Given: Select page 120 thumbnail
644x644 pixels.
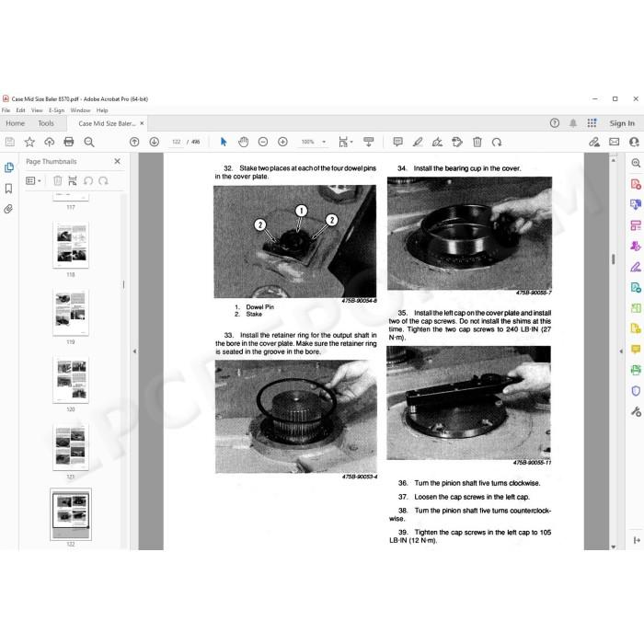Looking at the screenshot, I should pos(71,380).
